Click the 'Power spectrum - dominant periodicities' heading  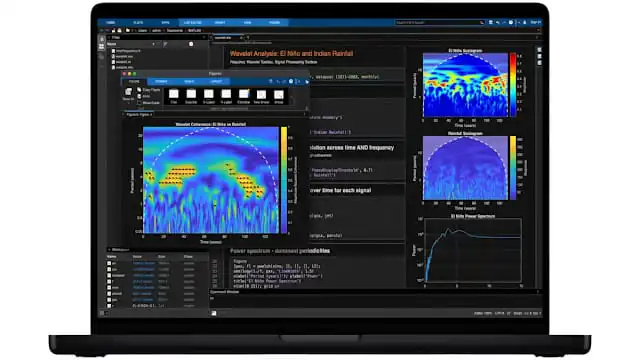tap(280, 251)
